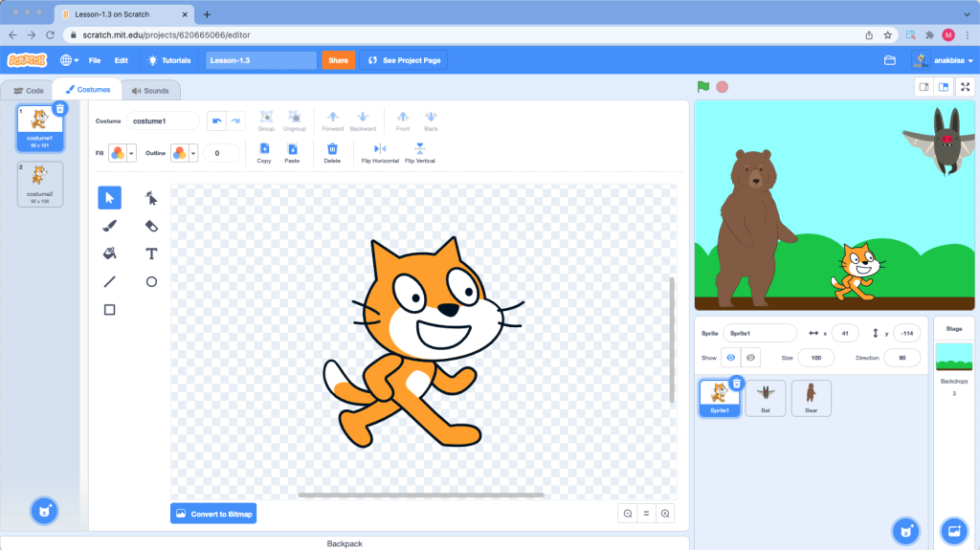
Task: Open the anakbisa account menu
Action: (943, 60)
